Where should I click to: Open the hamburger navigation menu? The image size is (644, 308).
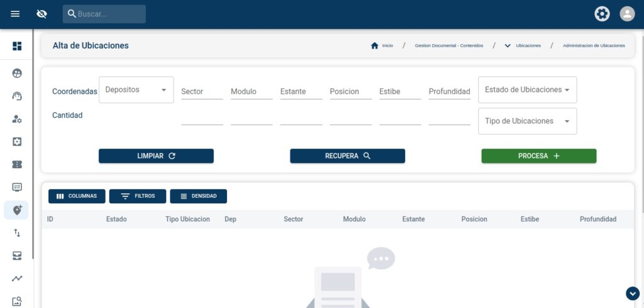(15, 14)
